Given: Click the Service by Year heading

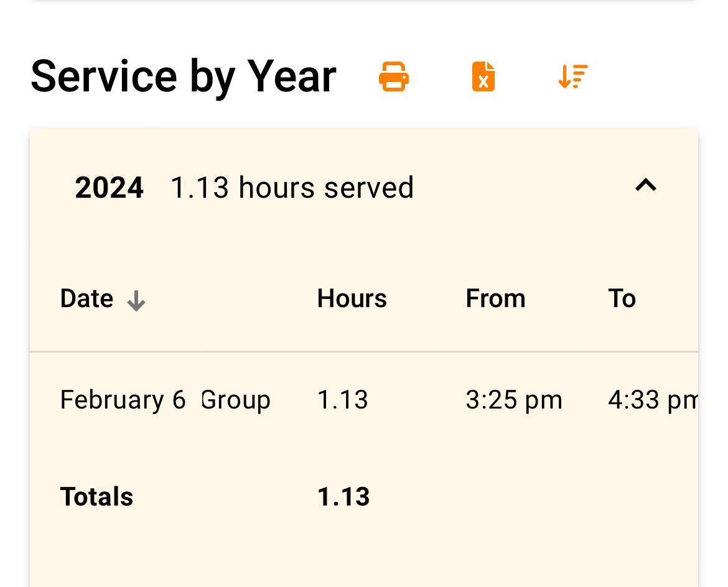Looking at the screenshot, I should pos(183,76).
